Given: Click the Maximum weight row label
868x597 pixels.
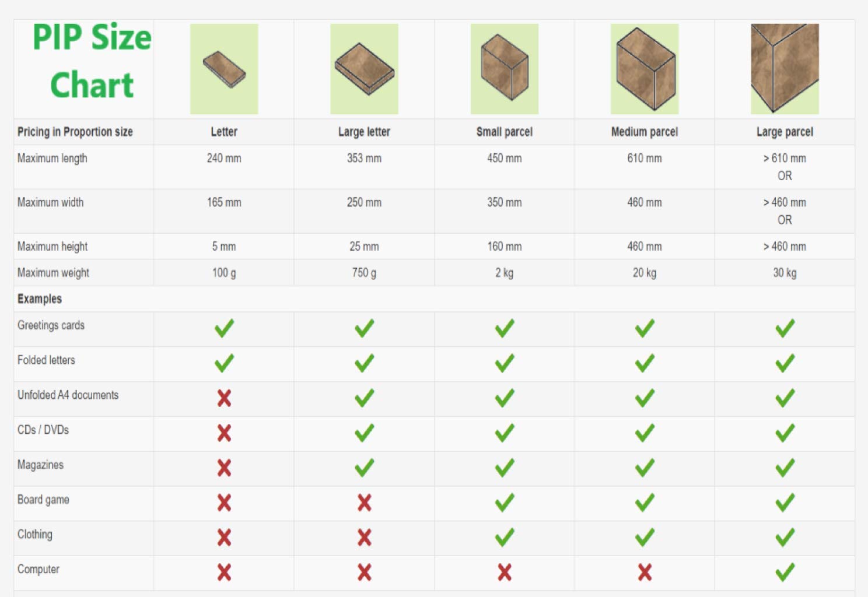Looking at the screenshot, I should [53, 273].
